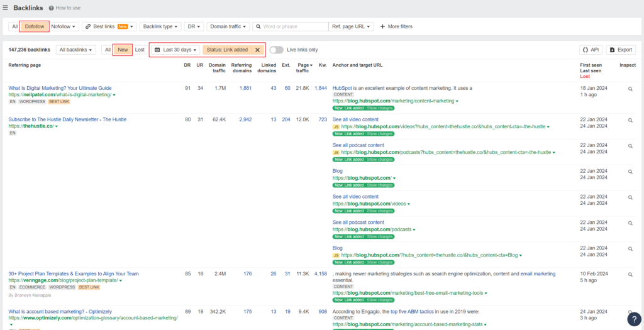Open the Domain traffic filter
The width and height of the screenshot is (644, 330).
pyautogui.click(x=228, y=26)
